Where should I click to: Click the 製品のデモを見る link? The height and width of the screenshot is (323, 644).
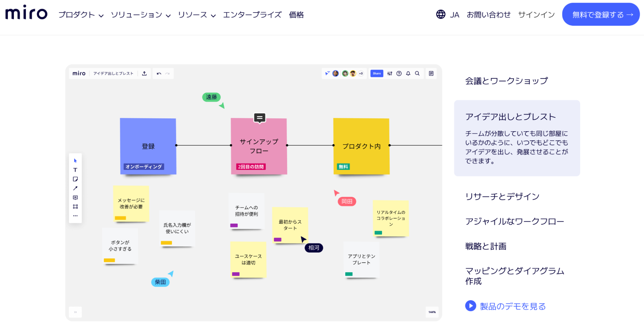click(513, 306)
